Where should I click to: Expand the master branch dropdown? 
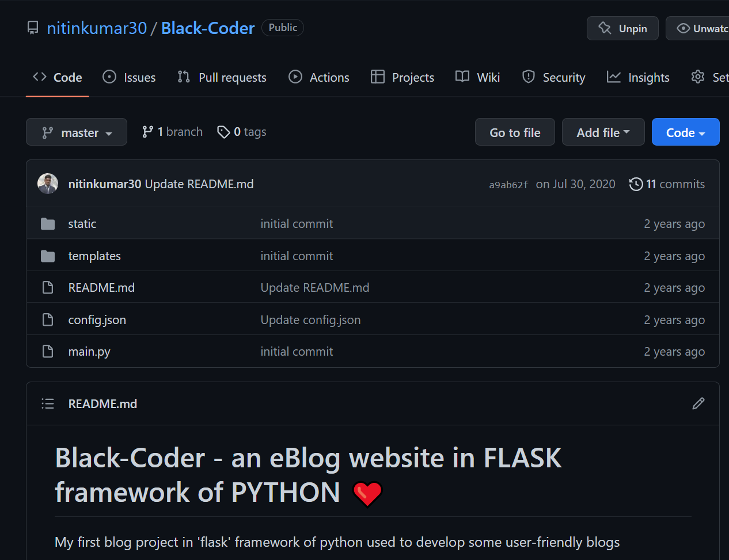click(77, 132)
